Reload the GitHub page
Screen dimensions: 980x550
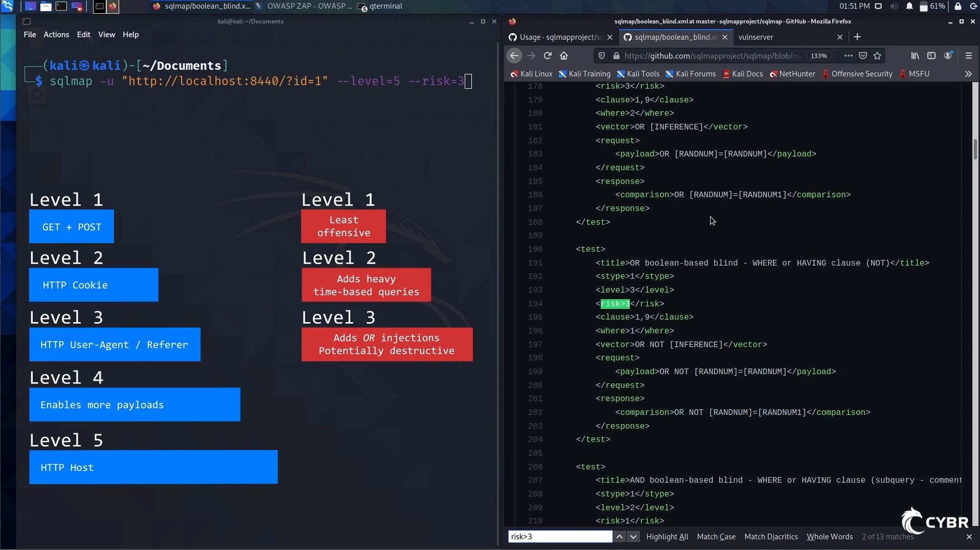click(x=547, y=56)
